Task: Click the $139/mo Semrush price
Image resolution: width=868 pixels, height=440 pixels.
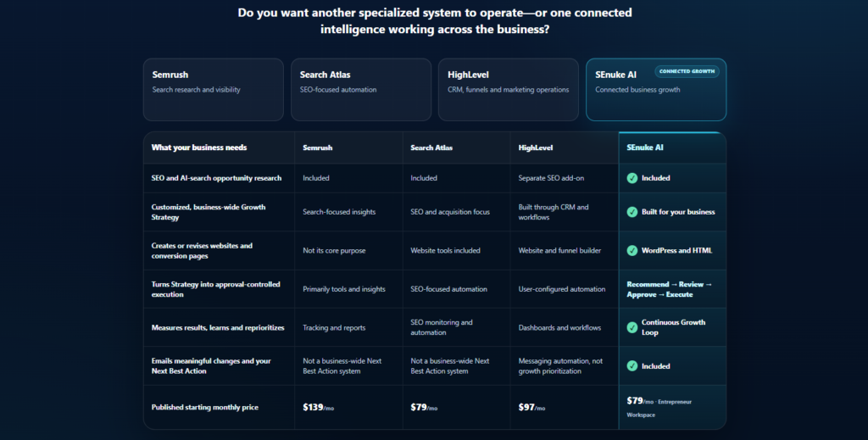Action: point(319,407)
